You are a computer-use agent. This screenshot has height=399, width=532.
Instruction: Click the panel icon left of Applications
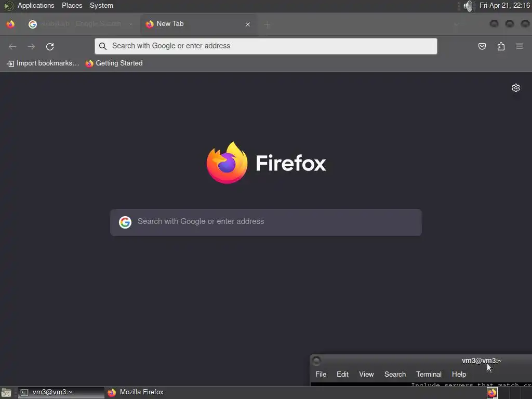pyautogui.click(x=8, y=6)
